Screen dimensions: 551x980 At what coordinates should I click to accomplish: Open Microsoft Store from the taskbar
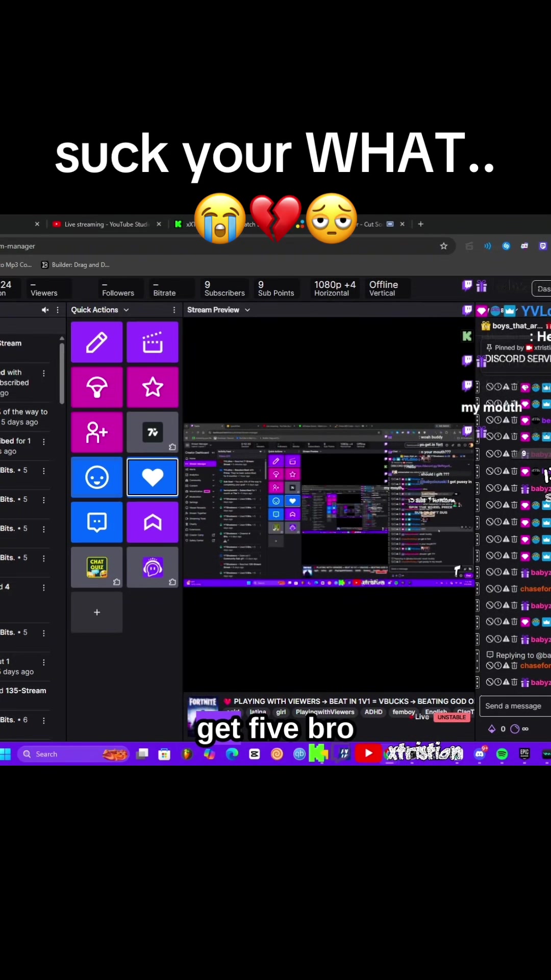click(x=164, y=754)
